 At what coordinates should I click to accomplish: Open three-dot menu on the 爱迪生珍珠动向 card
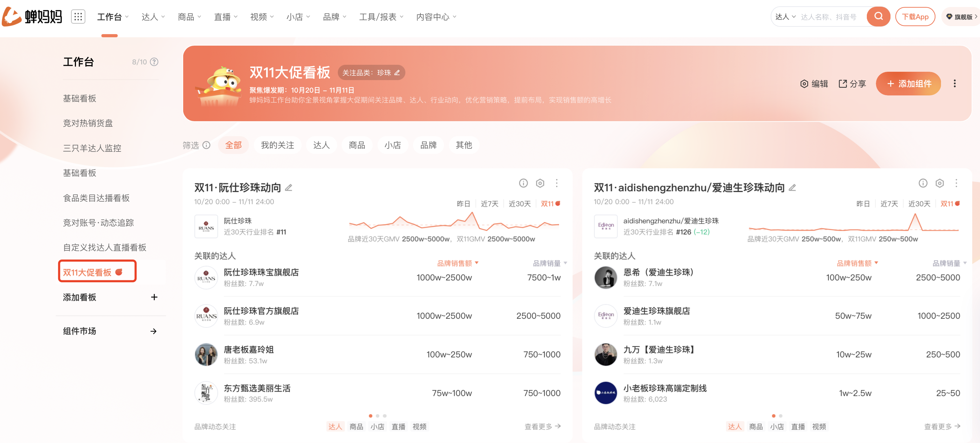coord(956,183)
